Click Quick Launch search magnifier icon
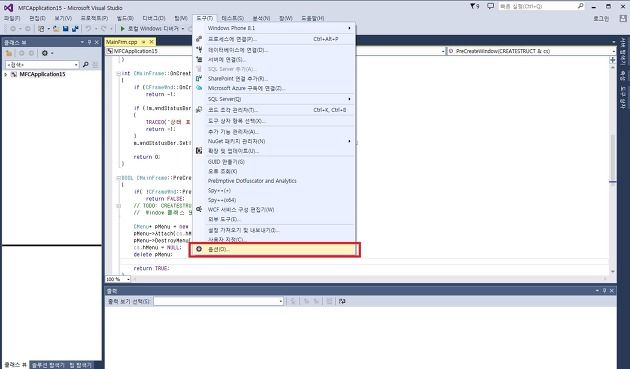Viewport: 630px width, 369px height. [x=581, y=6]
